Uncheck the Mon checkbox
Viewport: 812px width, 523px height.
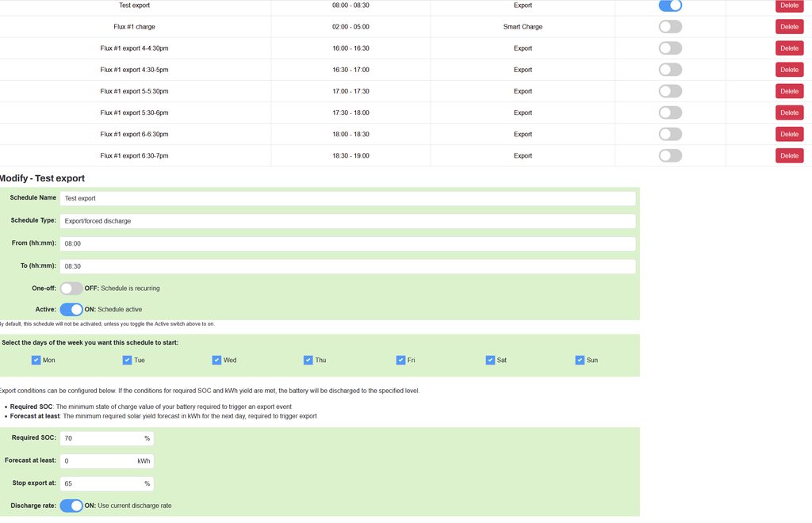point(36,360)
